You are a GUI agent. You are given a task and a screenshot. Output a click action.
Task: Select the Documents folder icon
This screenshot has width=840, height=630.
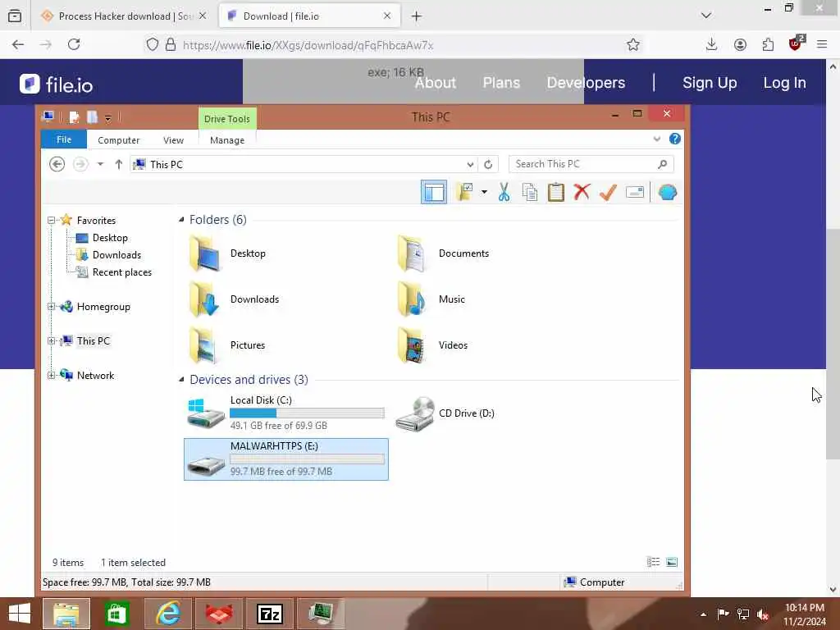tap(412, 253)
